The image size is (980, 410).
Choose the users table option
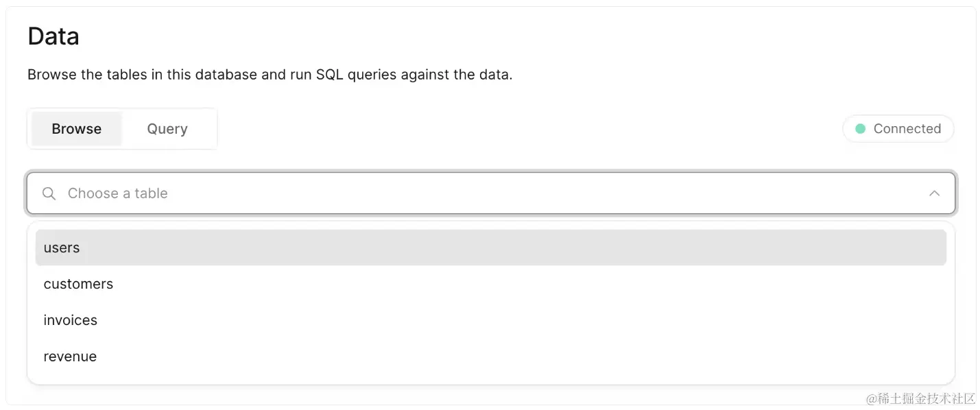point(62,248)
